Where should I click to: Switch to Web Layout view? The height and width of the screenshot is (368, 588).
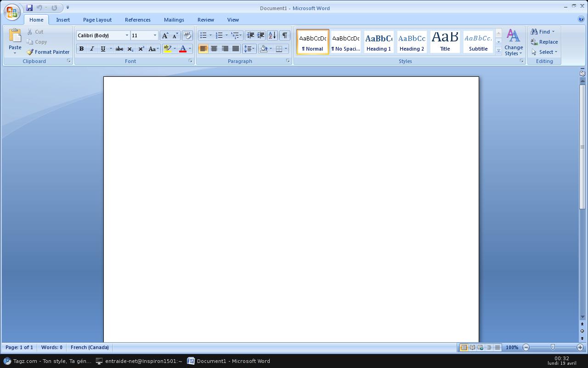pos(481,348)
